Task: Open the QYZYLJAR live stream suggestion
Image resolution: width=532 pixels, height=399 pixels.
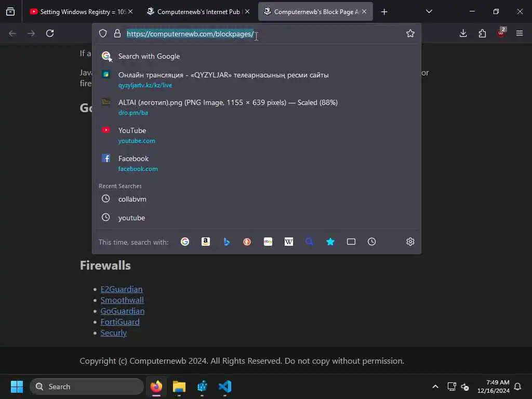Action: coord(257,79)
